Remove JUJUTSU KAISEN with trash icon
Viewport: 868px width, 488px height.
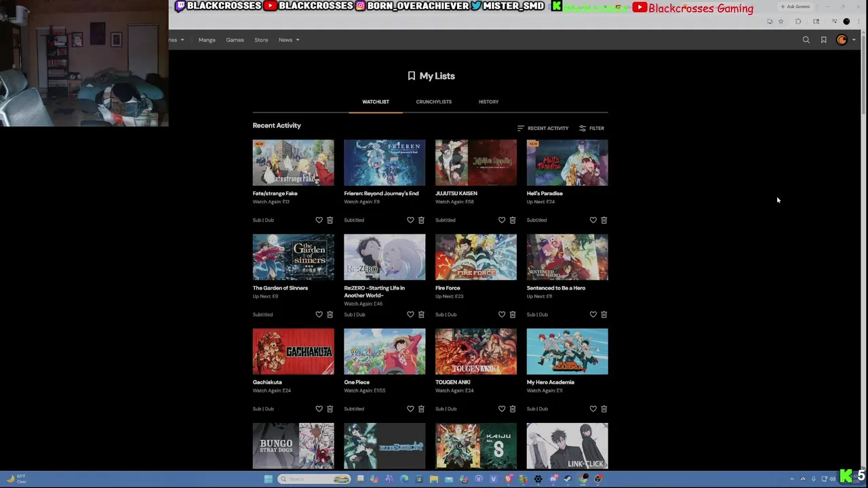pos(513,220)
